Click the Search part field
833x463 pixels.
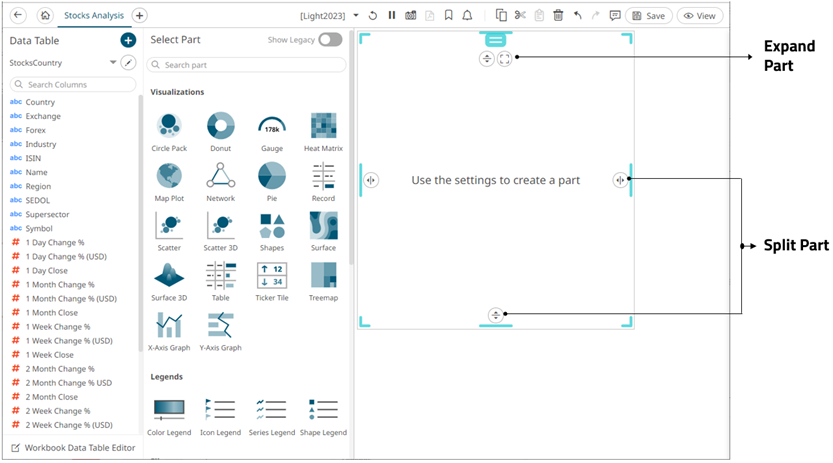coord(246,65)
